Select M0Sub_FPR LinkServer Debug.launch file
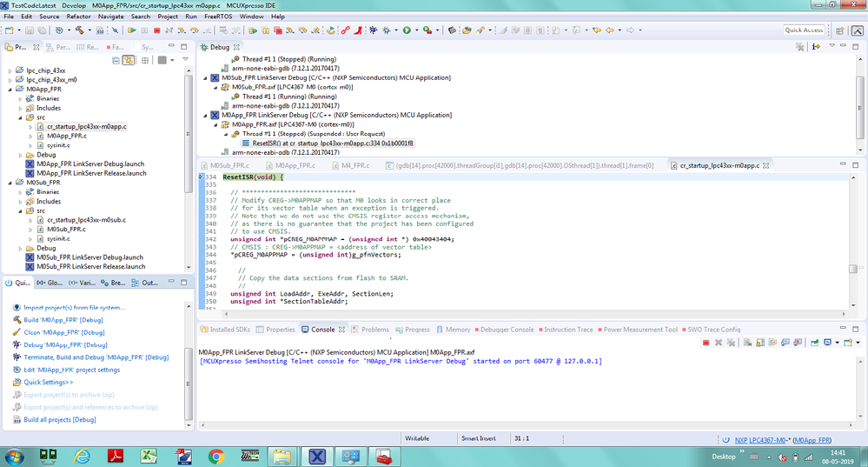This screenshot has height=467, width=868. pyautogui.click(x=89, y=257)
